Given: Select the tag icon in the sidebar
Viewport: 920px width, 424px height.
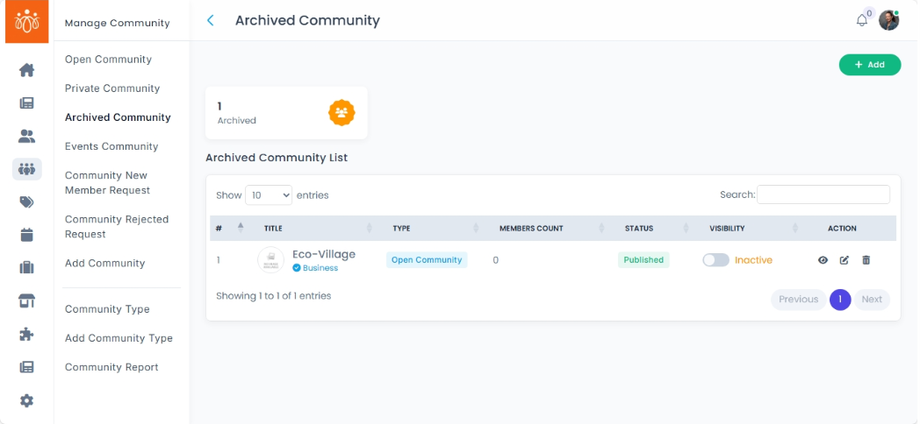Looking at the screenshot, I should coord(27,202).
